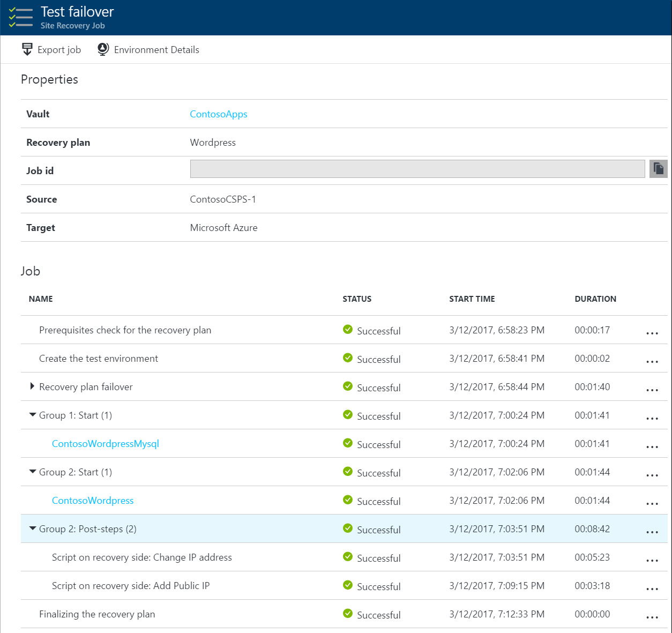
Task: Open the ContosoApps vault link
Action: coord(219,114)
